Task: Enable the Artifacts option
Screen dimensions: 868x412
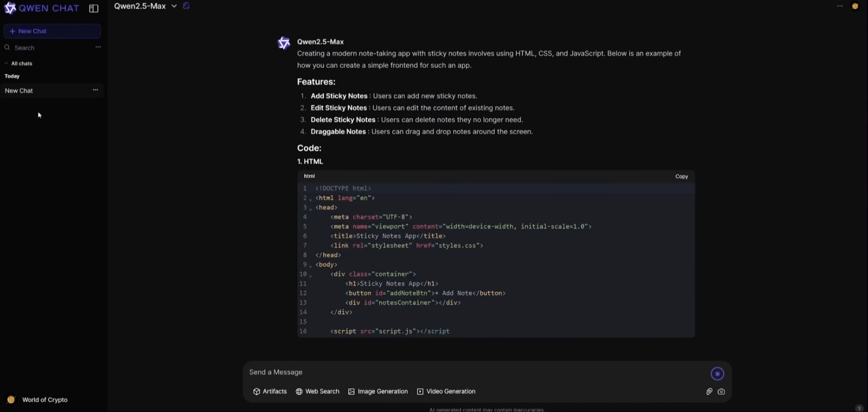Action: (270, 391)
